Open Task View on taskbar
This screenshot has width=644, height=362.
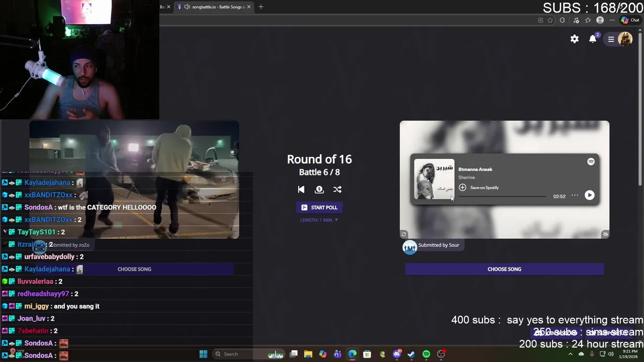click(x=294, y=354)
